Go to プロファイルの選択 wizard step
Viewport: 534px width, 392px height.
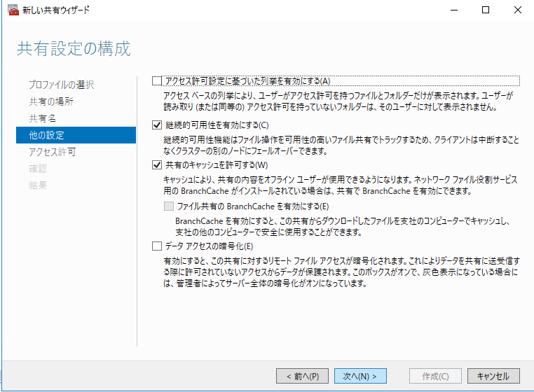pyautogui.click(x=61, y=85)
